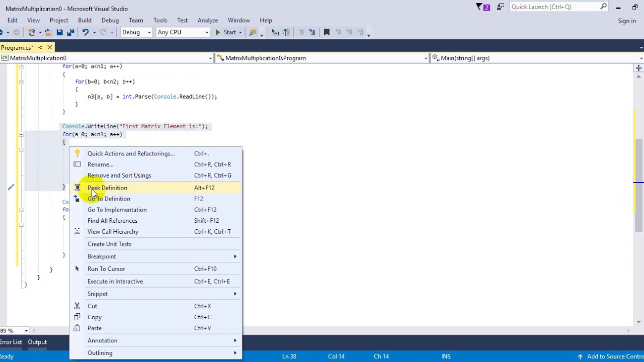Click the Run To Cursor arrow icon
644x362 pixels.
pyautogui.click(x=77, y=268)
